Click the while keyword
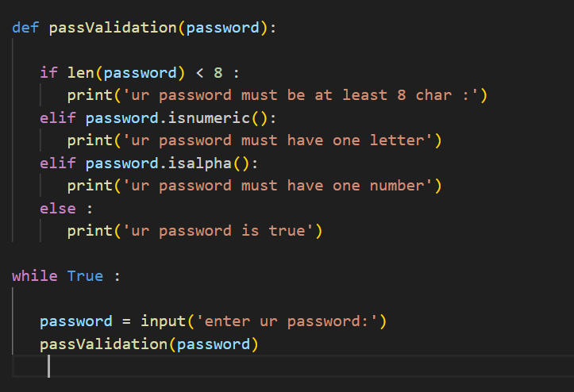The image size is (574, 392). coord(34,276)
